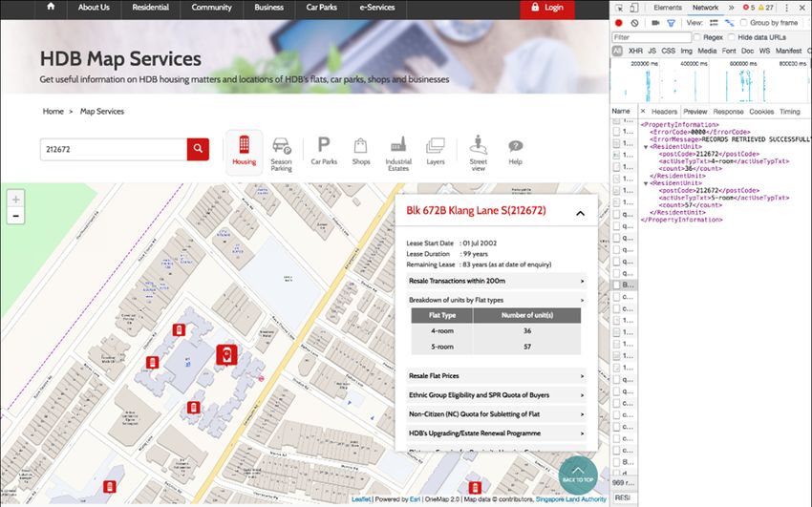This screenshot has width=812, height=507.
Task: Enable Hide data URLs checkbox
Action: tap(731, 37)
